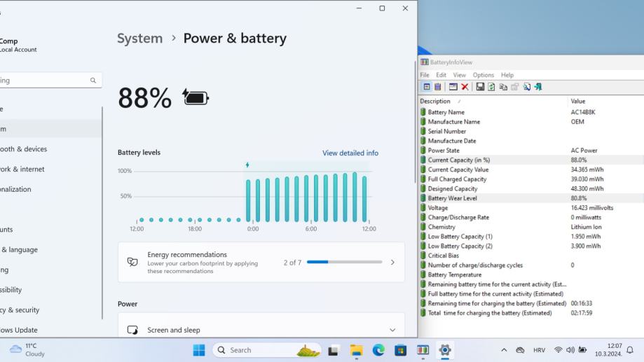This screenshot has width=644, height=362.
Task: Open File Explorer from the taskbar
Action: click(356, 350)
